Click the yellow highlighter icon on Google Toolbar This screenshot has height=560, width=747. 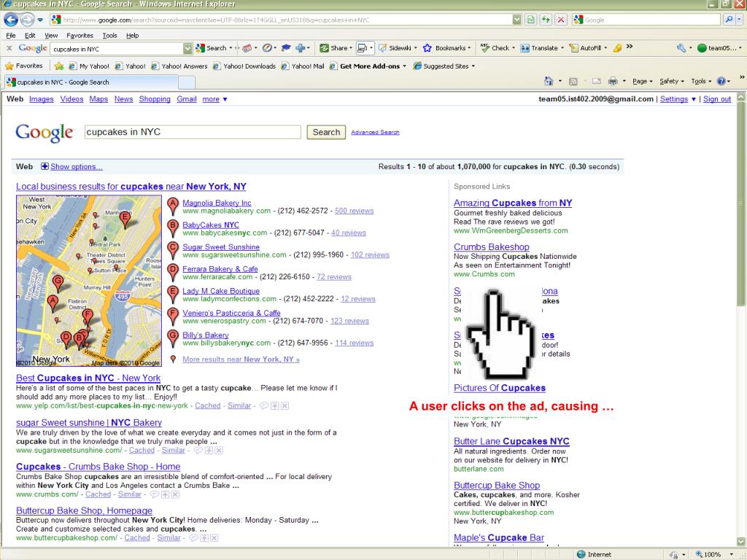(x=617, y=48)
